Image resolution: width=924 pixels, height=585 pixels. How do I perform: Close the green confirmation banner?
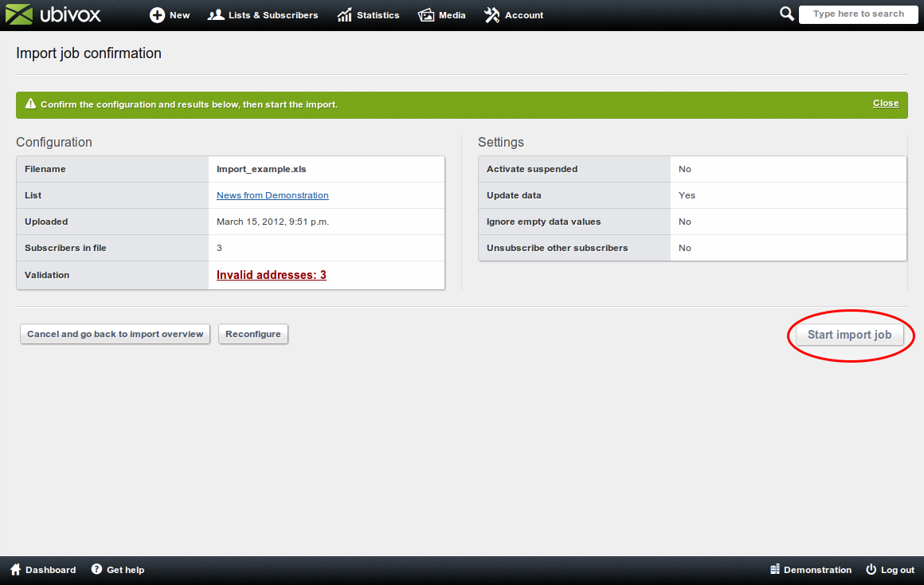coord(886,103)
